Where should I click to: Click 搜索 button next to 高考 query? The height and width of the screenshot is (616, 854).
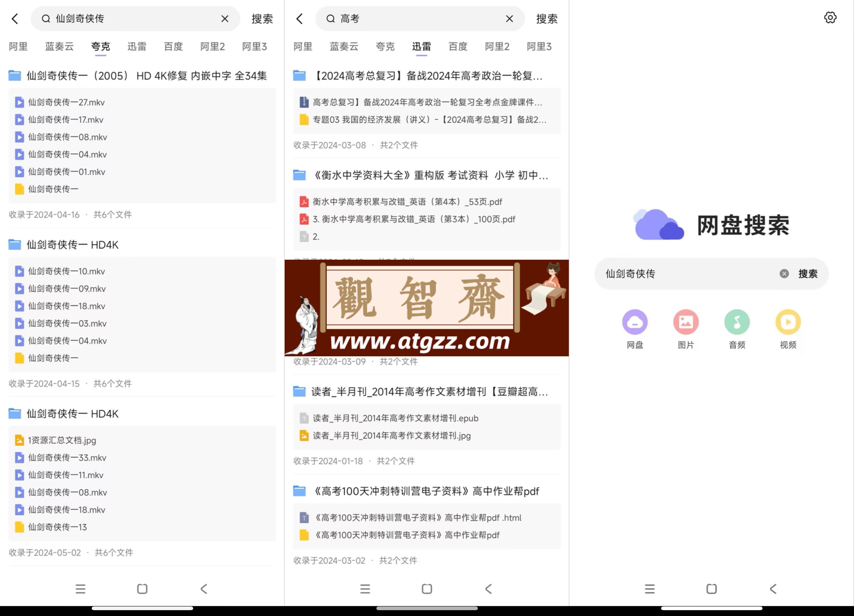click(547, 19)
